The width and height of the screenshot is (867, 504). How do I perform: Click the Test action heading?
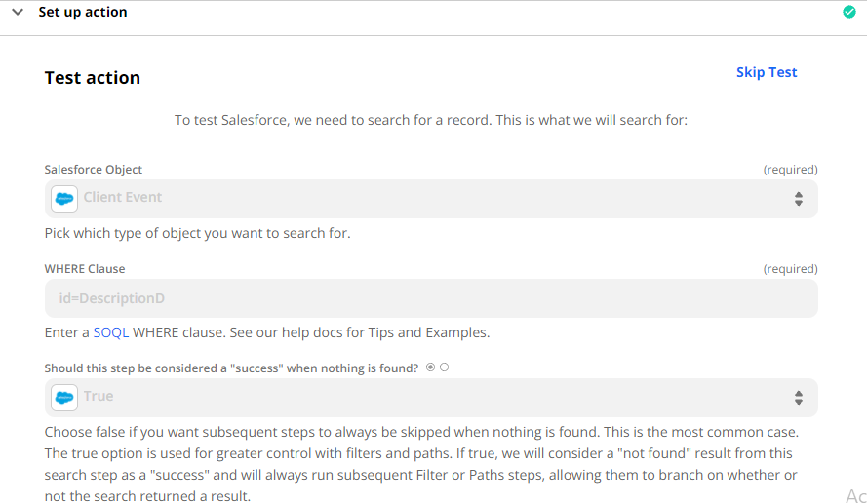93,78
